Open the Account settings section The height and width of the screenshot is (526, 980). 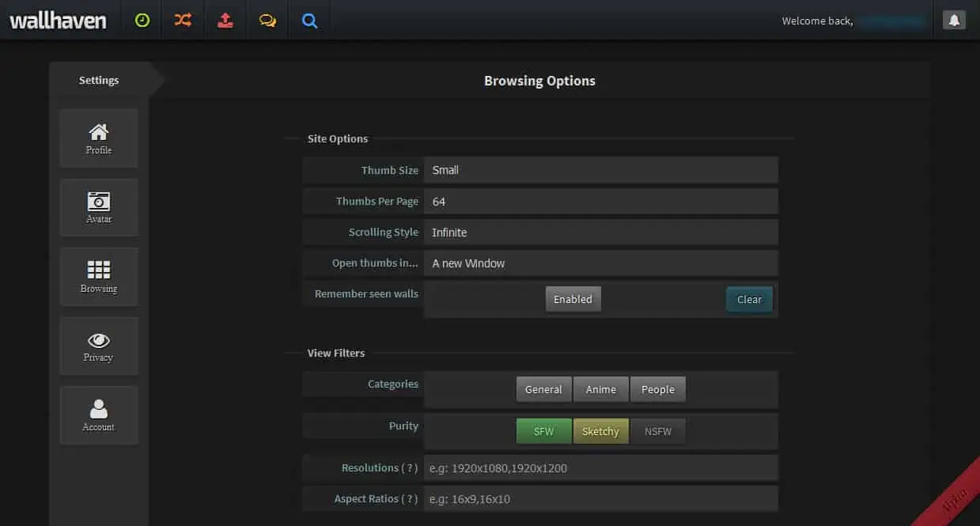click(99, 414)
